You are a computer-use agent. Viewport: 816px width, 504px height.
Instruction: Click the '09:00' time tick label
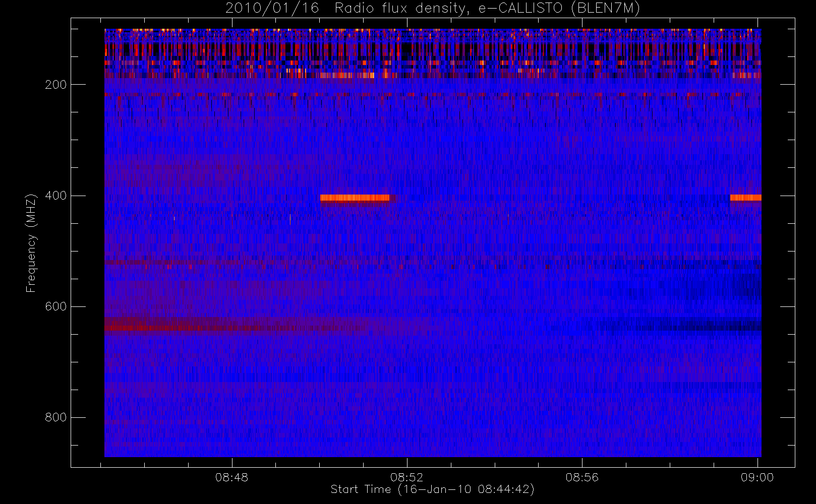point(757,477)
